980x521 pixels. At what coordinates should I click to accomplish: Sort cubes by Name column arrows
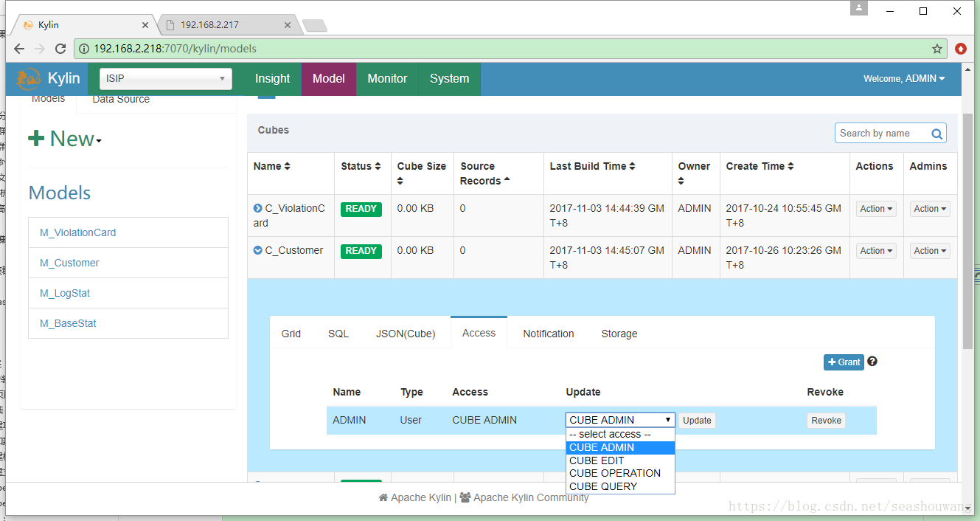[x=287, y=167]
